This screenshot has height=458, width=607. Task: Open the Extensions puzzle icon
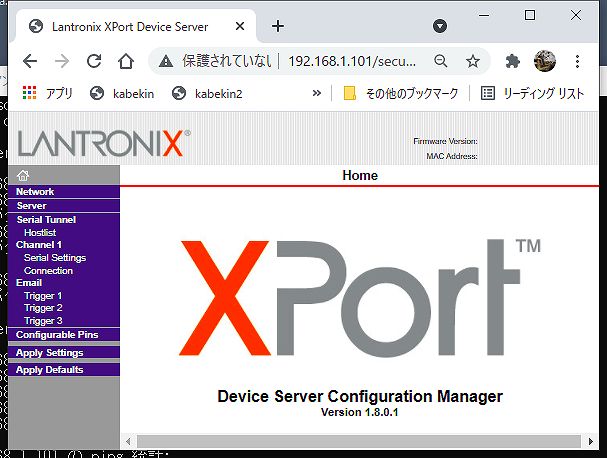[513, 61]
